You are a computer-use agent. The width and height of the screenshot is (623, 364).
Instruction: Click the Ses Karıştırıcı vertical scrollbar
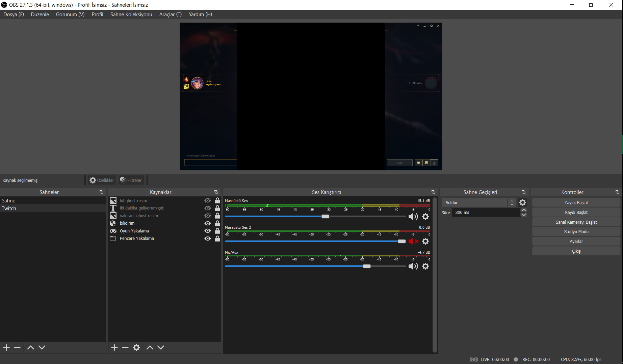pyautogui.click(x=435, y=275)
